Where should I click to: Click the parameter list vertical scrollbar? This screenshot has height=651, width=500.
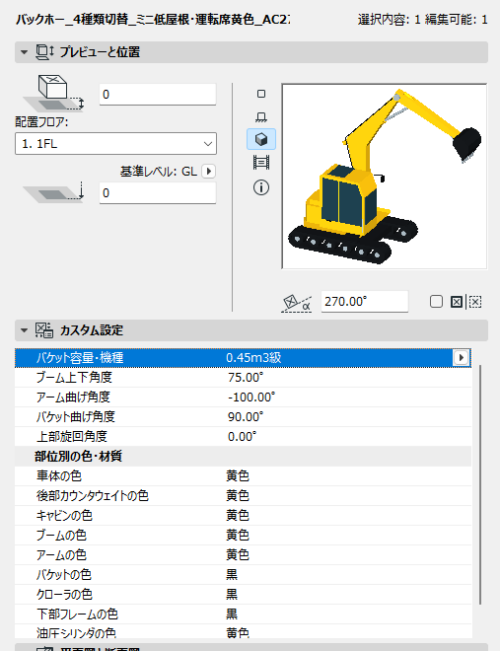pyautogui.click(x=480, y=484)
